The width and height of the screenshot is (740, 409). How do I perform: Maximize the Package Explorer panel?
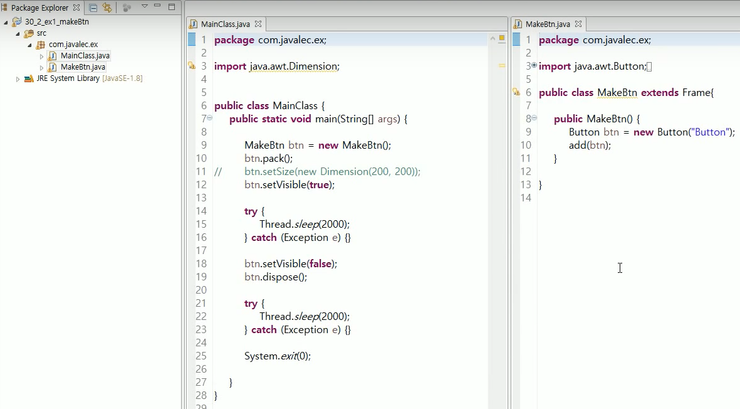coord(172,7)
